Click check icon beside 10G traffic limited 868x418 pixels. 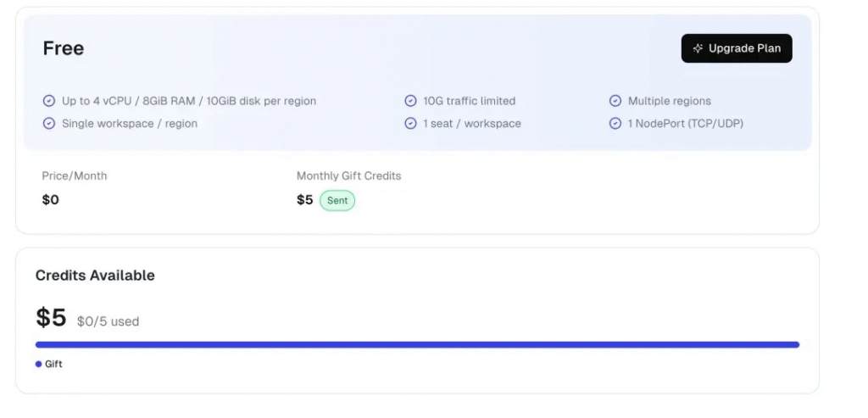411,101
